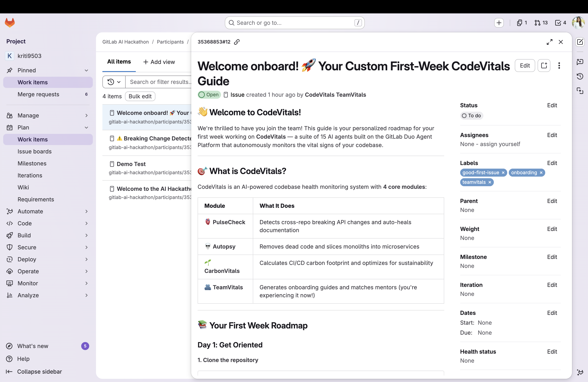Open the vertical three-dot actions menu
The image size is (588, 382).
559,66
